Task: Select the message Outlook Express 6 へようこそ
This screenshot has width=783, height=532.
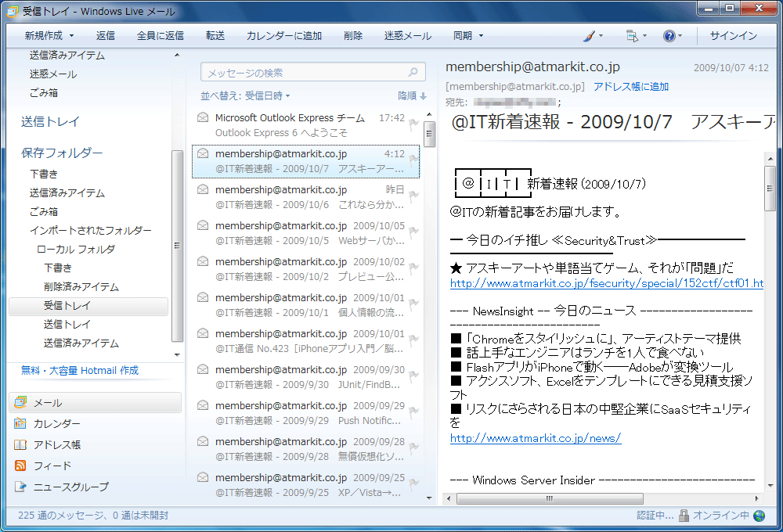Action: 305,125
